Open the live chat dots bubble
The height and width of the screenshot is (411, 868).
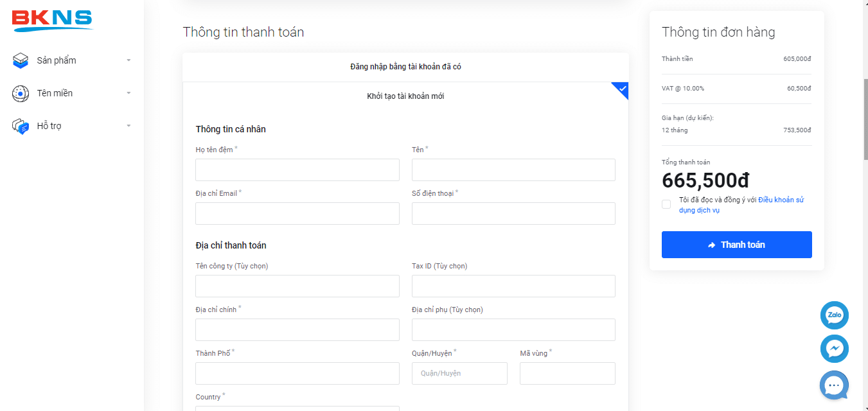coord(834,385)
